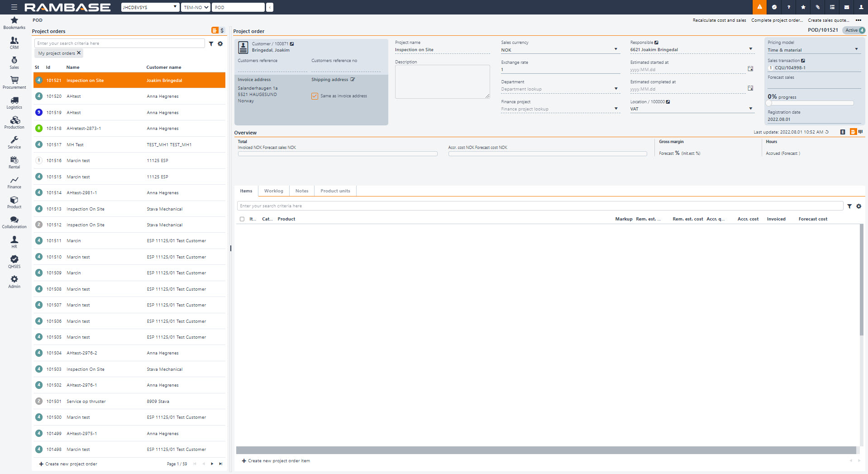Toggle Same as invoice address checkbox

(x=315, y=96)
